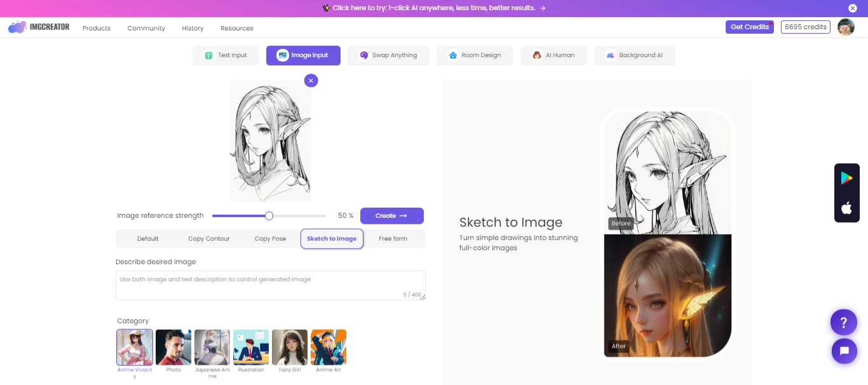Open the Apple App Store icon
Screen dimensions: 868x385
coord(846,208)
